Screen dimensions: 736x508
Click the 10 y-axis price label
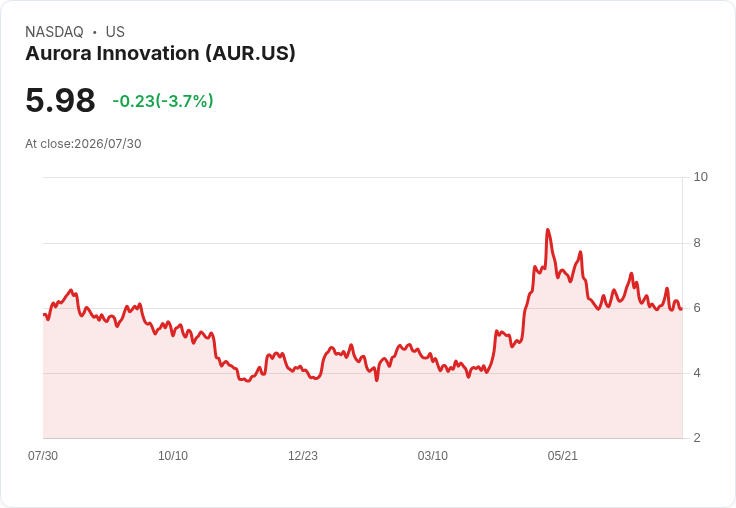click(x=700, y=177)
